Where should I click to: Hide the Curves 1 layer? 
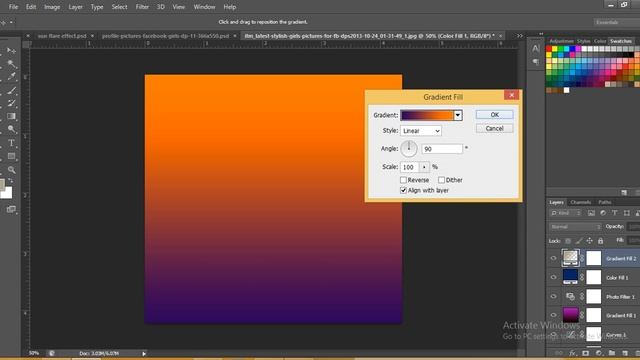pos(553,334)
